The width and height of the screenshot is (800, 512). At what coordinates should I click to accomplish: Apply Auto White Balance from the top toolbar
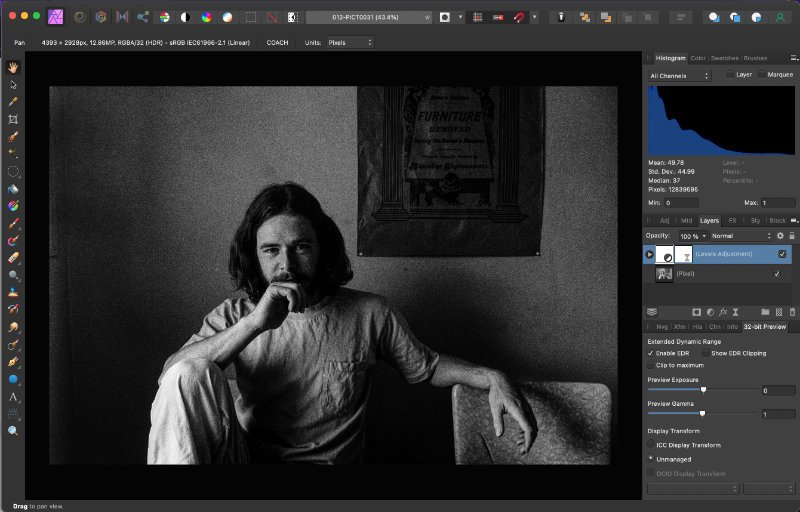coord(227,17)
